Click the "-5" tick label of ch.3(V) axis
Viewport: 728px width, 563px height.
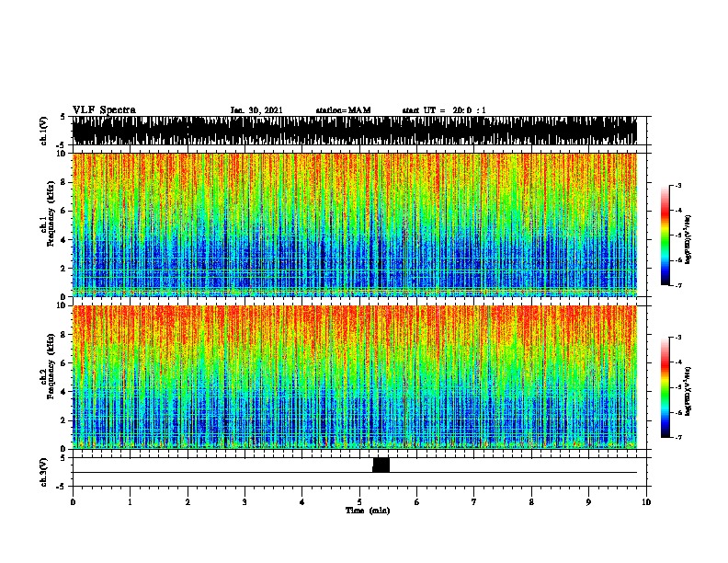click(62, 487)
